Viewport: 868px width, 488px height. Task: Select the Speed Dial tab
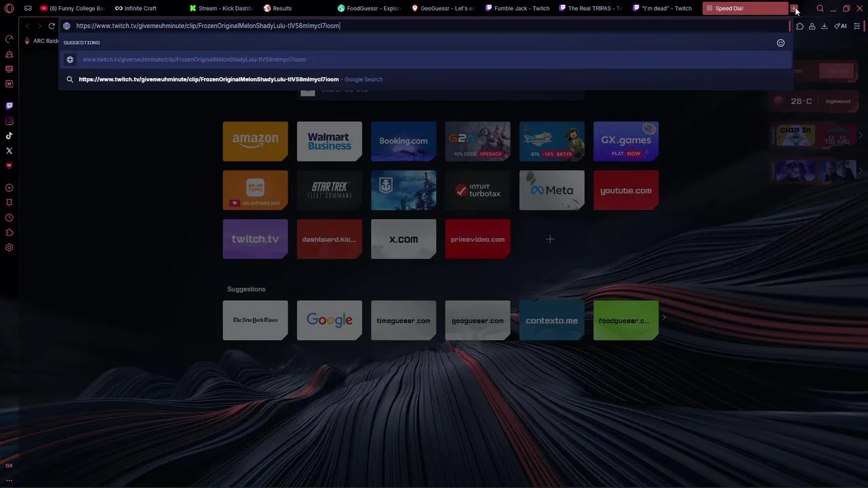click(x=745, y=8)
